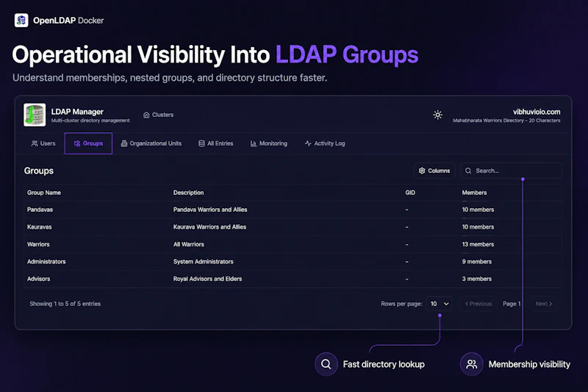Screen dimensions: 588x392
Task: Click the OpenLDAP Docker logo icon
Action: [21, 21]
